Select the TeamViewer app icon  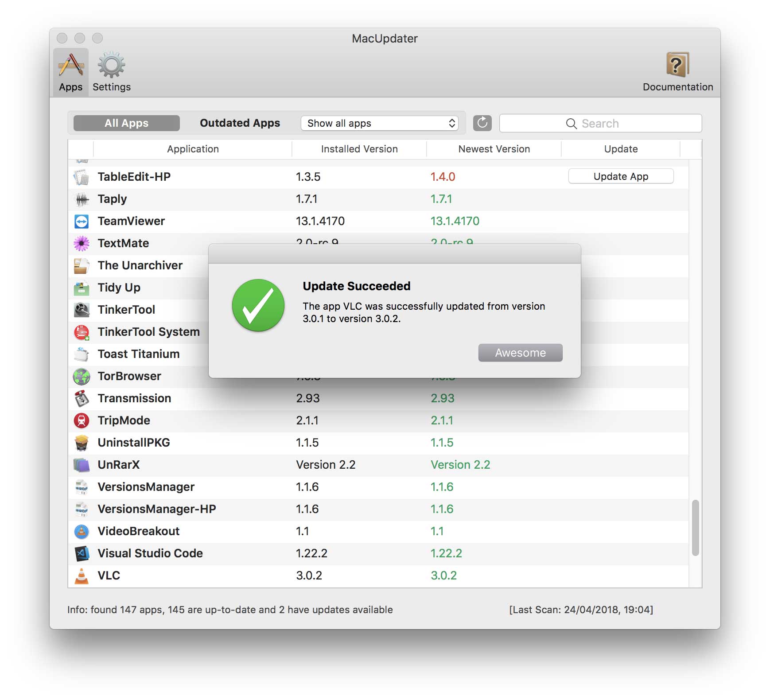point(82,221)
